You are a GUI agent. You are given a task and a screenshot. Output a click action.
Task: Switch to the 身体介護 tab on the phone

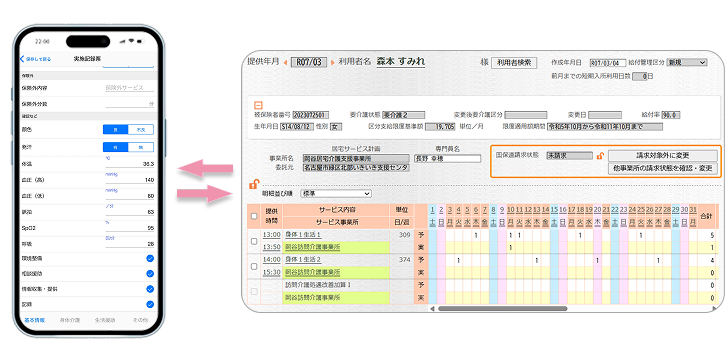point(70,320)
